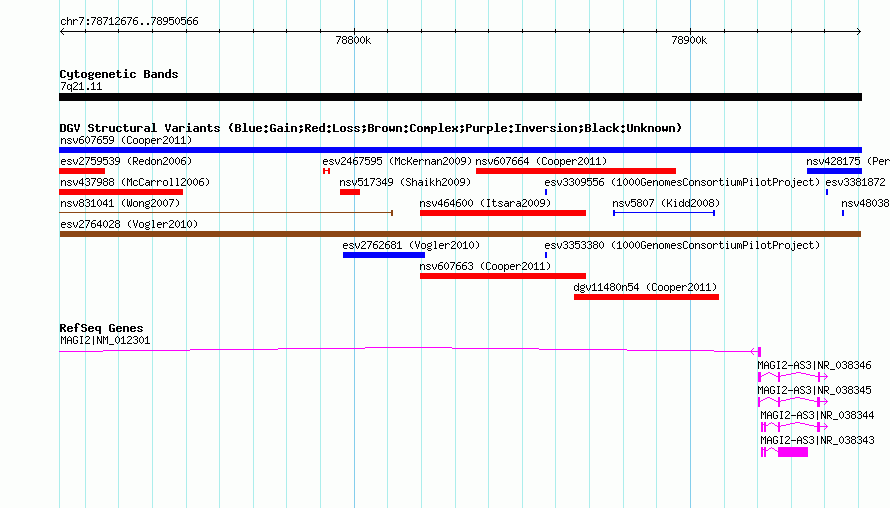
Task: Click the MAGI2-AS3|NR_038346 label
Action: tap(815, 366)
